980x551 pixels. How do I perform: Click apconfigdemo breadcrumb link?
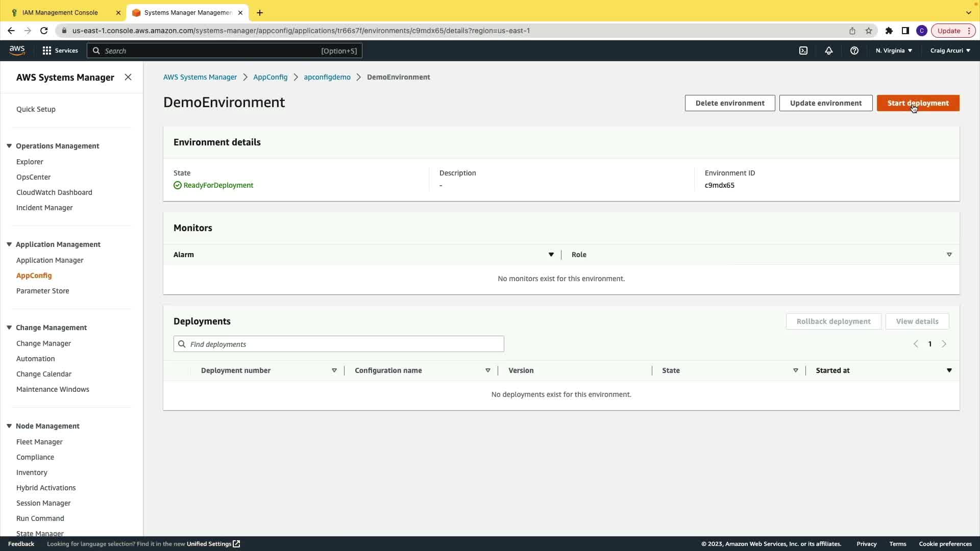327,77
